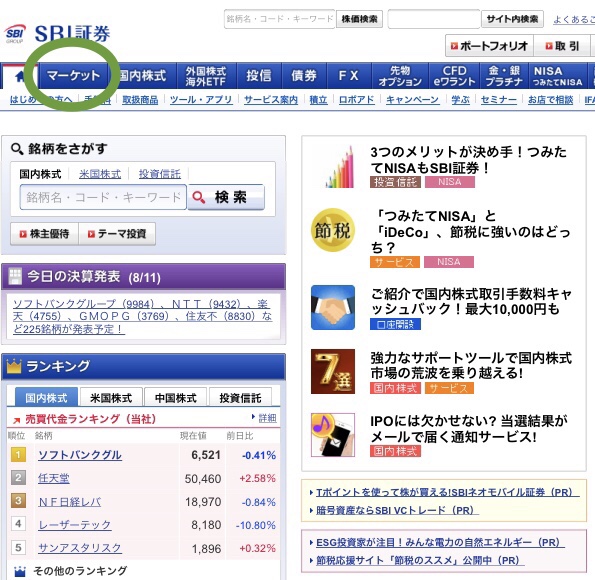Open the レーザーテック ranking link
Screen dimensions: 595x580
[x=75, y=525]
